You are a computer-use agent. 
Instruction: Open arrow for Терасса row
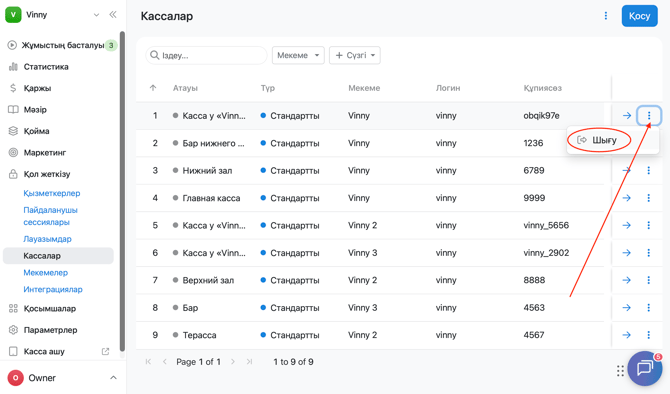(627, 335)
